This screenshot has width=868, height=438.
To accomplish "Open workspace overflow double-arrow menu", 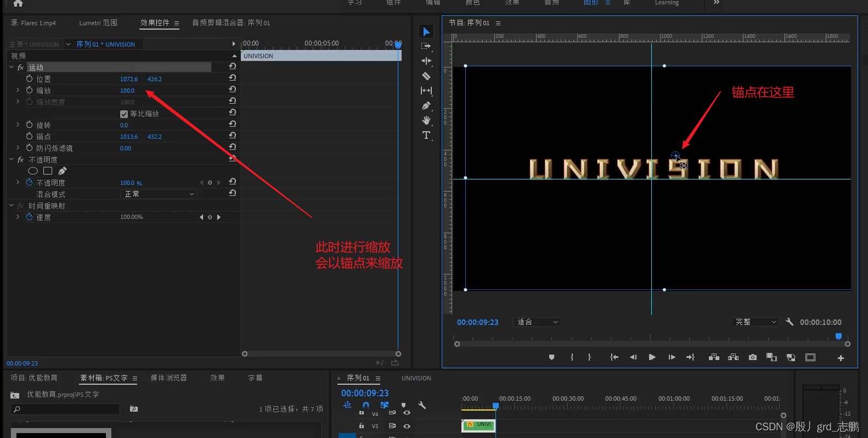I will 716,3.
